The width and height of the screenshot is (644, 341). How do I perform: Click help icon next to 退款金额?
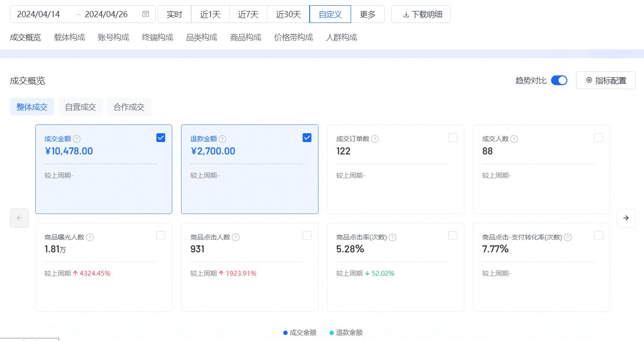(222, 139)
